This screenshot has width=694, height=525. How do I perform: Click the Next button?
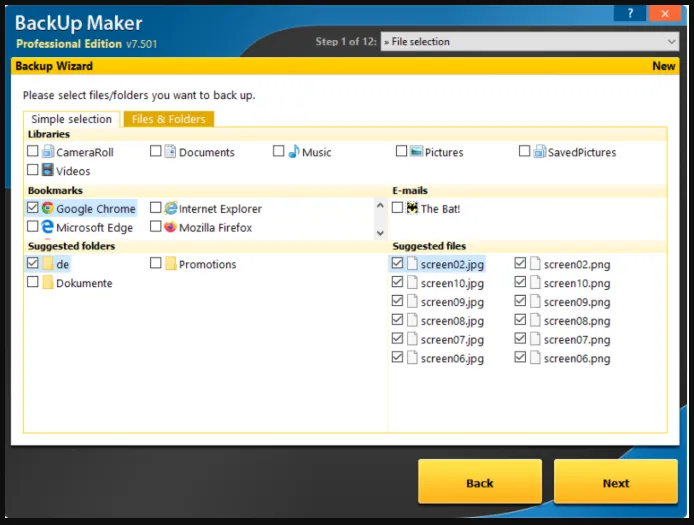(x=616, y=482)
